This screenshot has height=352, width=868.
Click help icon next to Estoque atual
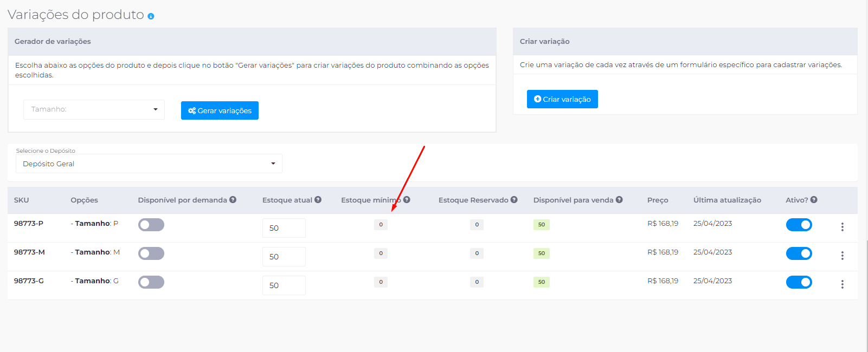[x=318, y=200]
